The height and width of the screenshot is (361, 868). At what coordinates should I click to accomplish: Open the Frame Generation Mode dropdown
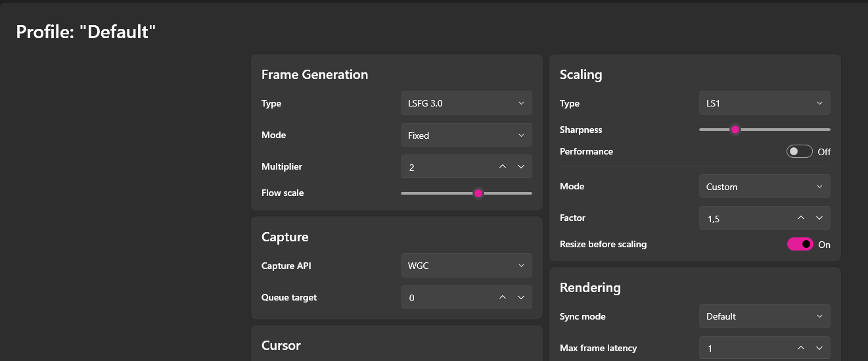coord(466,135)
